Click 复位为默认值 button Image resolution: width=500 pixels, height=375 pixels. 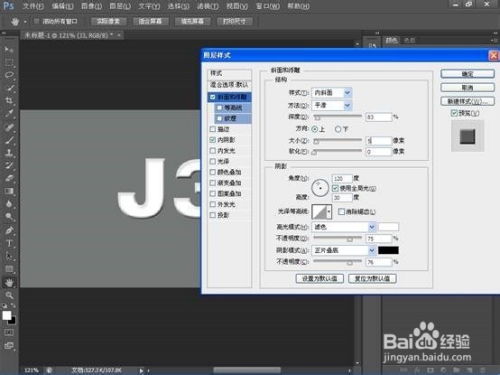coord(372,278)
